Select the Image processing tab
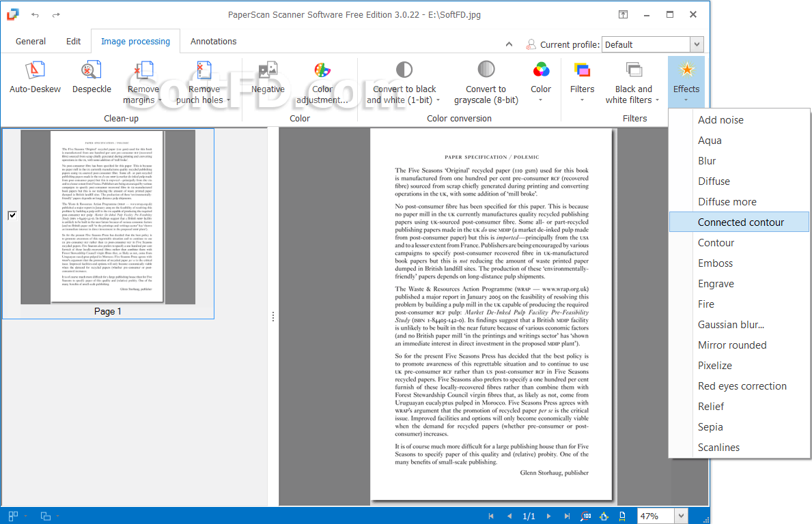812x524 pixels. click(x=135, y=42)
